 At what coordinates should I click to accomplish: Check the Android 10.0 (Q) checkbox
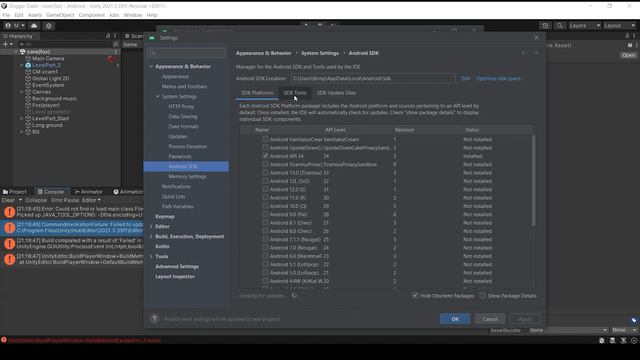click(265, 206)
